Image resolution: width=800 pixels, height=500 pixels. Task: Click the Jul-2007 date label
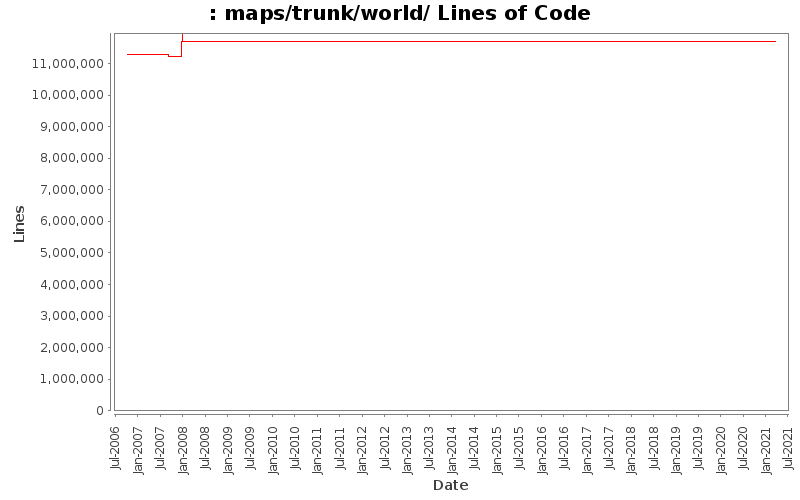pyautogui.click(x=160, y=448)
